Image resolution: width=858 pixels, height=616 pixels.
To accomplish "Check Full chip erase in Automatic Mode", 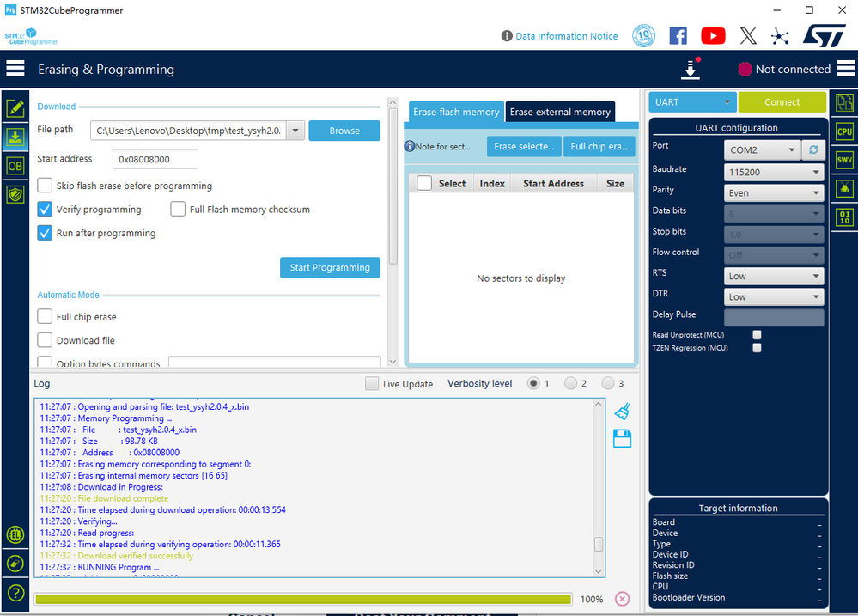I will point(45,316).
